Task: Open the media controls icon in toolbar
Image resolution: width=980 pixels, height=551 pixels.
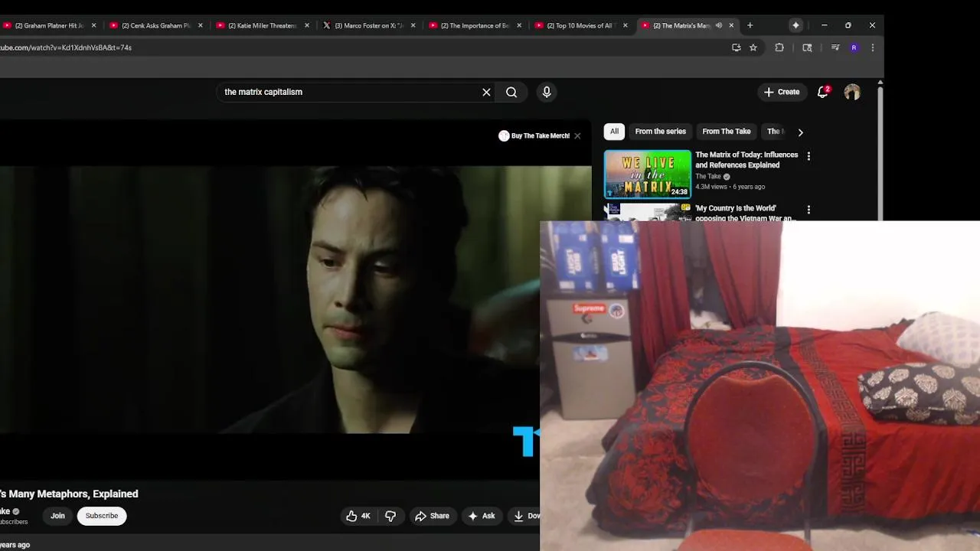Action: (835, 47)
